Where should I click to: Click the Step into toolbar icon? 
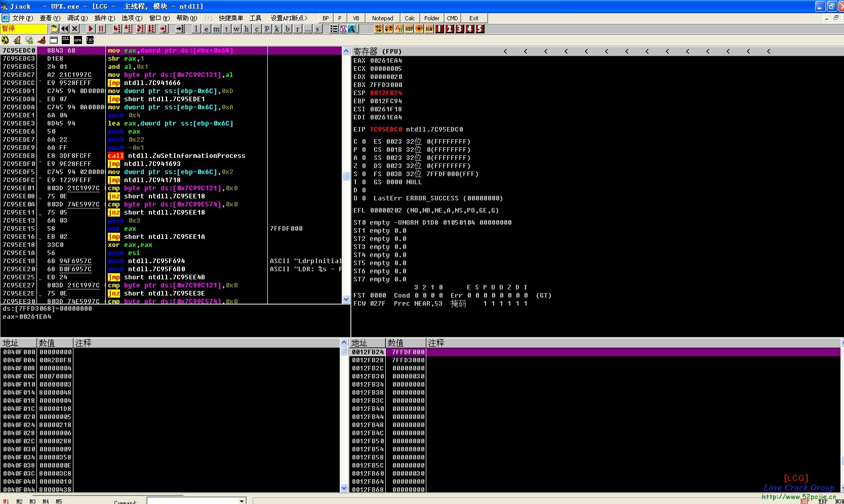pos(117,29)
